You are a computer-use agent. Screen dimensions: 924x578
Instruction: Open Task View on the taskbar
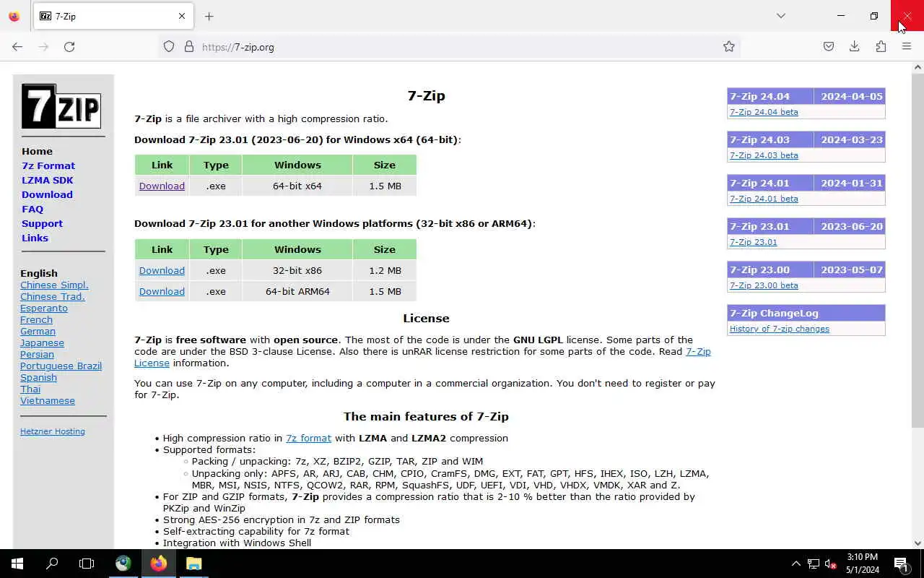pyautogui.click(x=87, y=564)
